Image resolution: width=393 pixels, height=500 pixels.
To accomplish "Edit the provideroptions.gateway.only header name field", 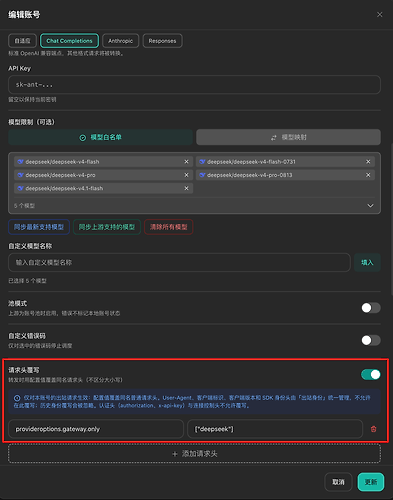I will [96, 429].
